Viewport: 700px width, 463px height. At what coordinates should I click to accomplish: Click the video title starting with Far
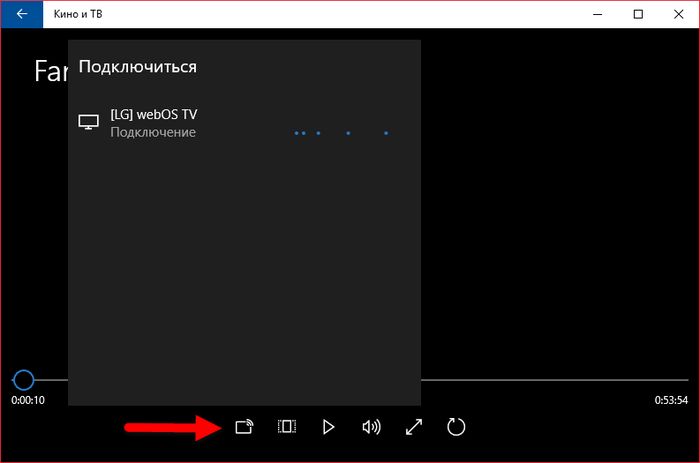(50, 70)
